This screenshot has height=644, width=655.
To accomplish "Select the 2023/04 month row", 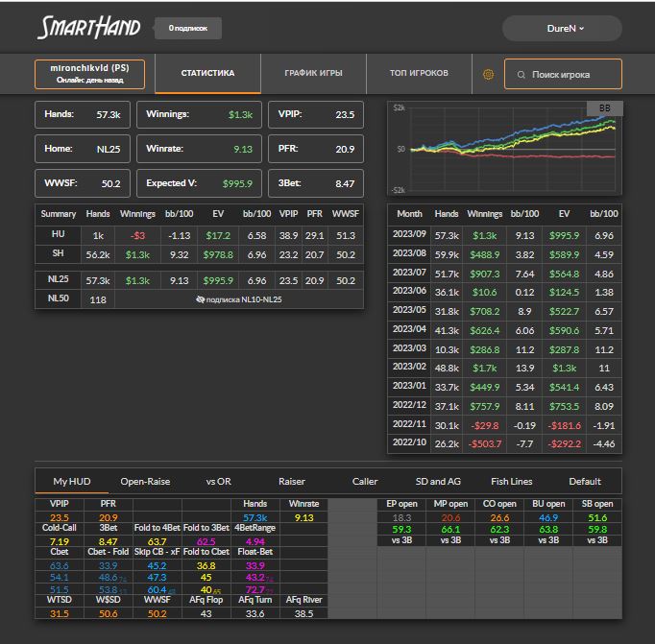I will point(504,330).
